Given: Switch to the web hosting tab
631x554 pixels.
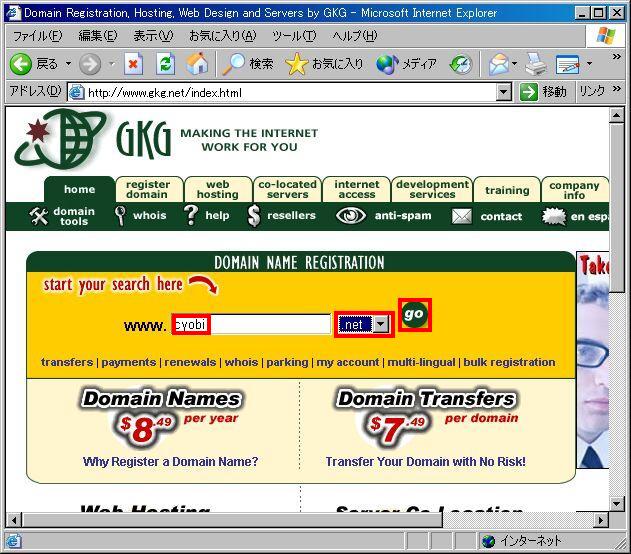Looking at the screenshot, I should click(217, 189).
